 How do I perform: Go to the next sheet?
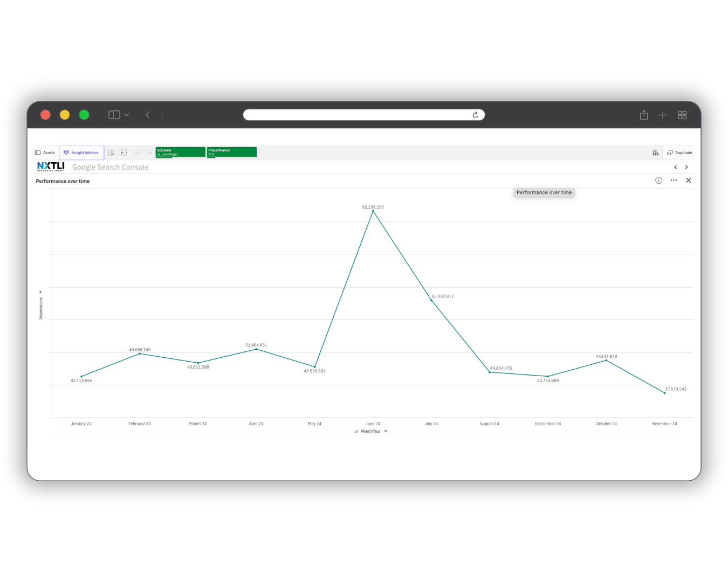[686, 167]
